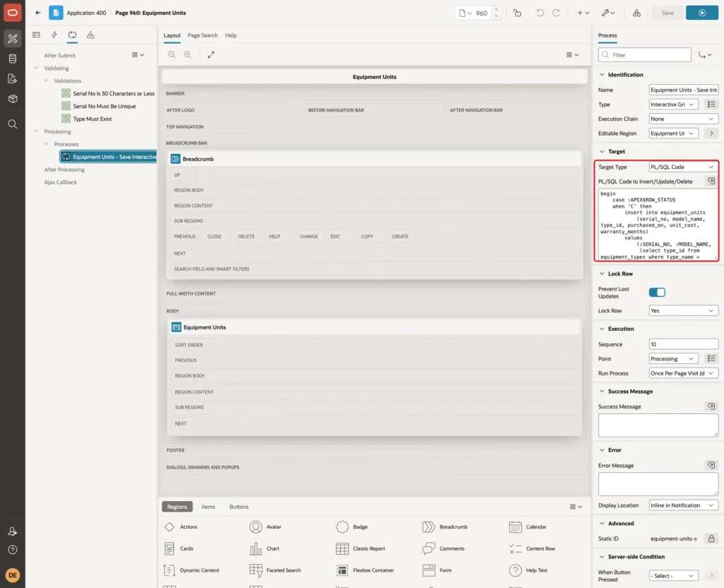
Task: Open administration user icon in sidebar
Action: tap(13, 531)
